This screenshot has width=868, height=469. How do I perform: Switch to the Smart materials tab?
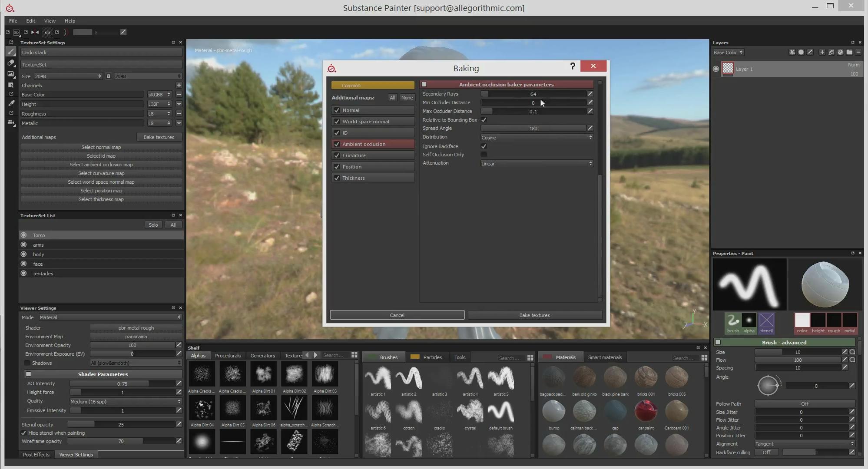pos(604,357)
